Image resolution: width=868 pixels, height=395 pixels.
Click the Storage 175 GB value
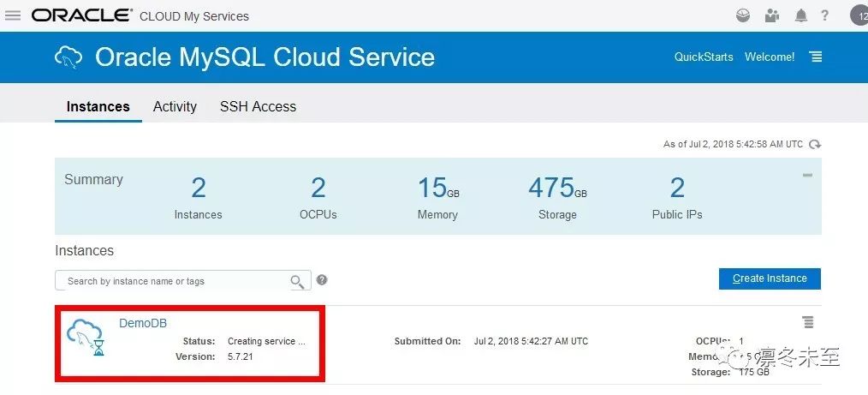(x=754, y=372)
